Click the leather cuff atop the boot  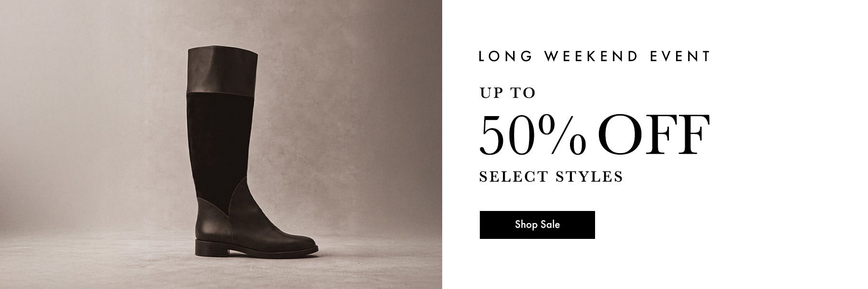[222, 70]
